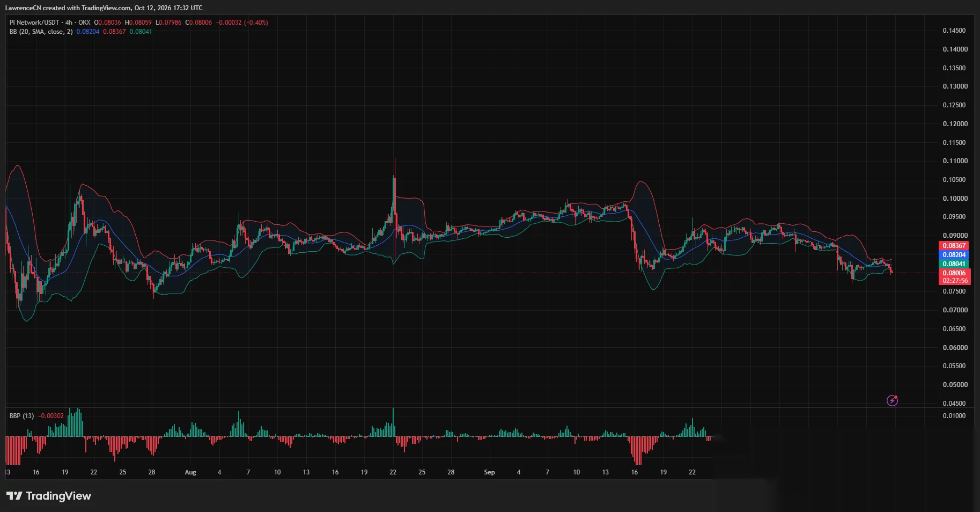Click the purple lightning bolt icon
Image resolution: width=980 pixels, height=512 pixels.
click(x=892, y=400)
